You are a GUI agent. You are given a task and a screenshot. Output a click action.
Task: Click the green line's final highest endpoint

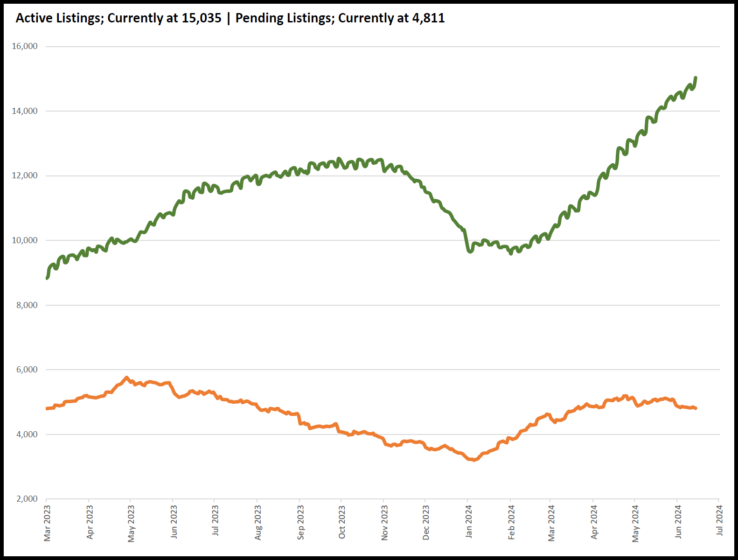(696, 78)
